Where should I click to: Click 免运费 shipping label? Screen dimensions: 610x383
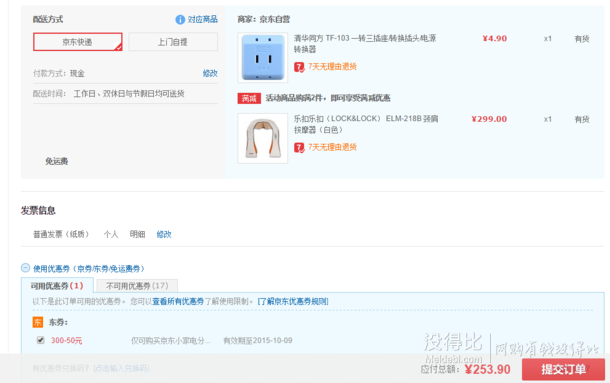(x=56, y=161)
